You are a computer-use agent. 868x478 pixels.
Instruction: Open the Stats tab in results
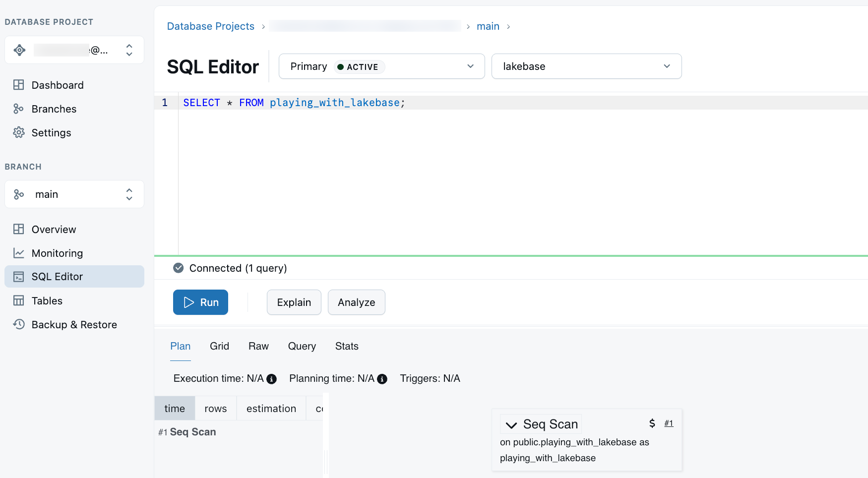[346, 346]
